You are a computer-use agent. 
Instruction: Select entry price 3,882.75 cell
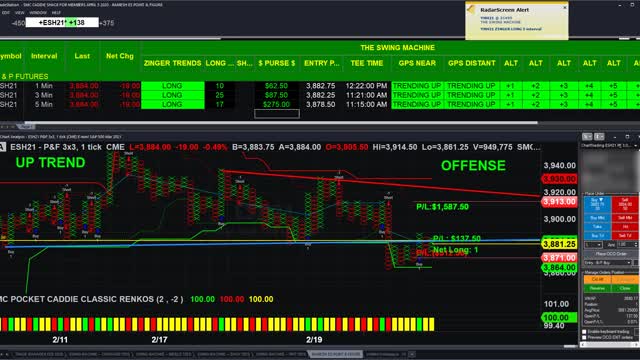click(321, 86)
